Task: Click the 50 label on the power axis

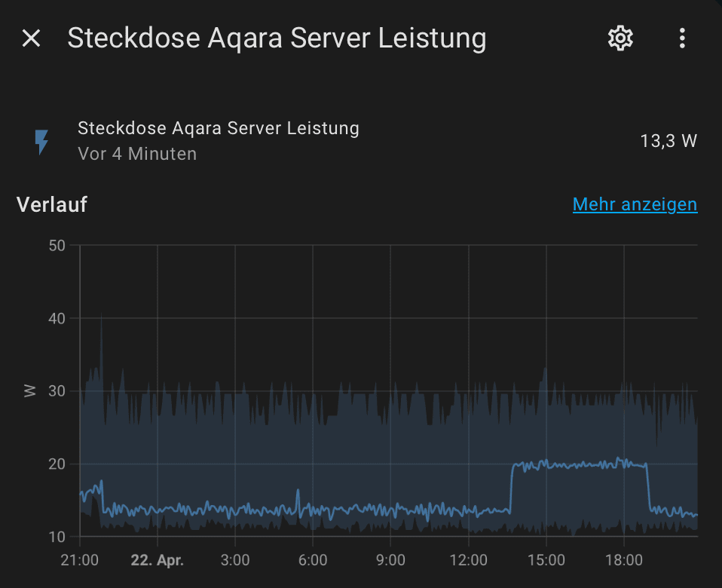Action: pos(57,245)
